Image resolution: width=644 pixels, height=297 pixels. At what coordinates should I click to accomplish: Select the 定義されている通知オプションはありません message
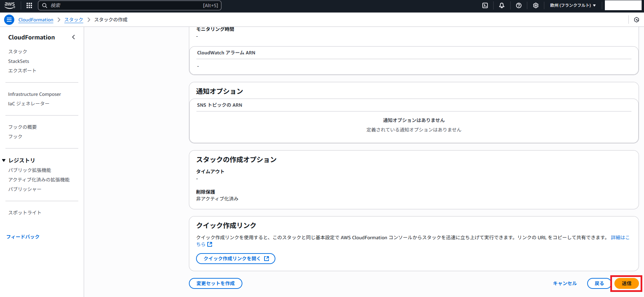414,130
